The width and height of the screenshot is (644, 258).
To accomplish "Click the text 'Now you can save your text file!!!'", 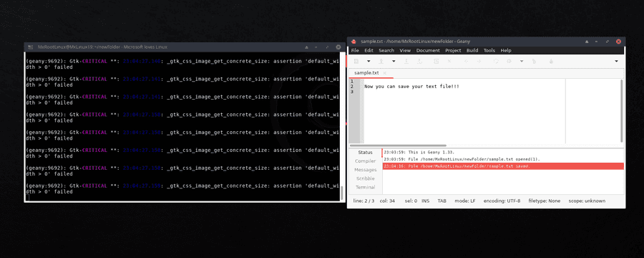I will (x=411, y=87).
